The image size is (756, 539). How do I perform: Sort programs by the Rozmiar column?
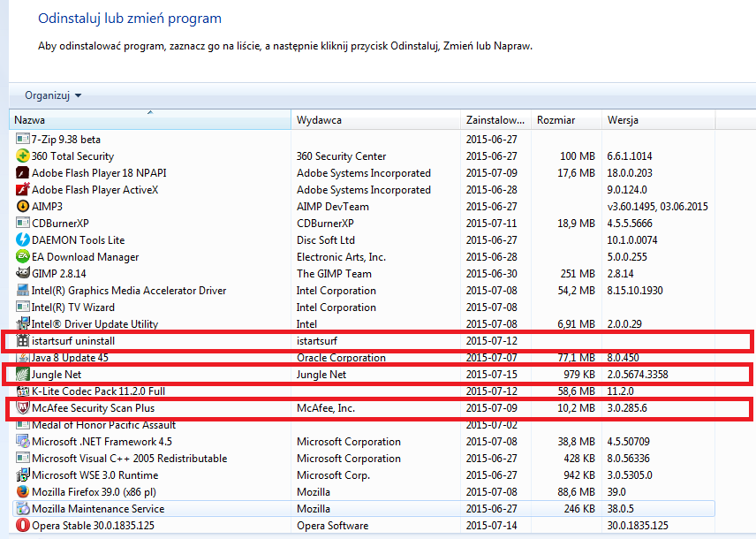tap(566, 119)
